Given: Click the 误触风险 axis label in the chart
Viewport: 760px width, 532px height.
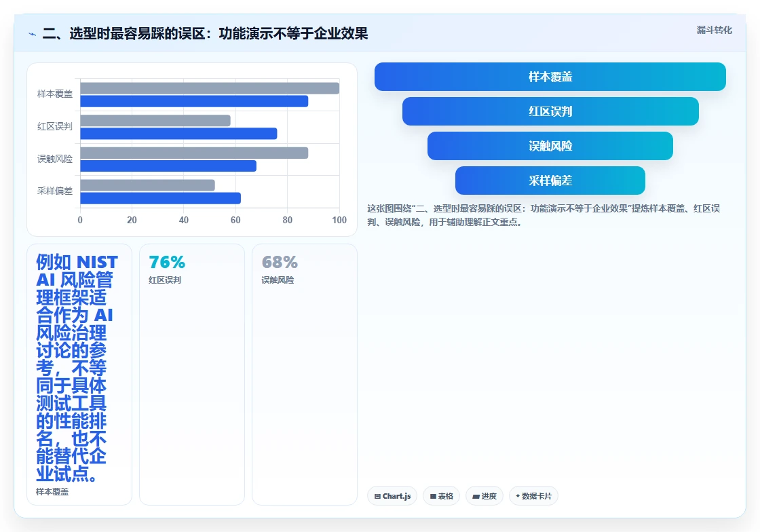Looking at the screenshot, I should (x=55, y=159).
